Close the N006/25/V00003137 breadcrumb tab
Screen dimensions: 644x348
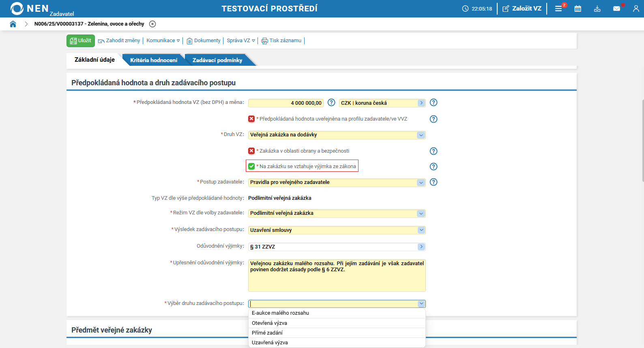click(152, 24)
